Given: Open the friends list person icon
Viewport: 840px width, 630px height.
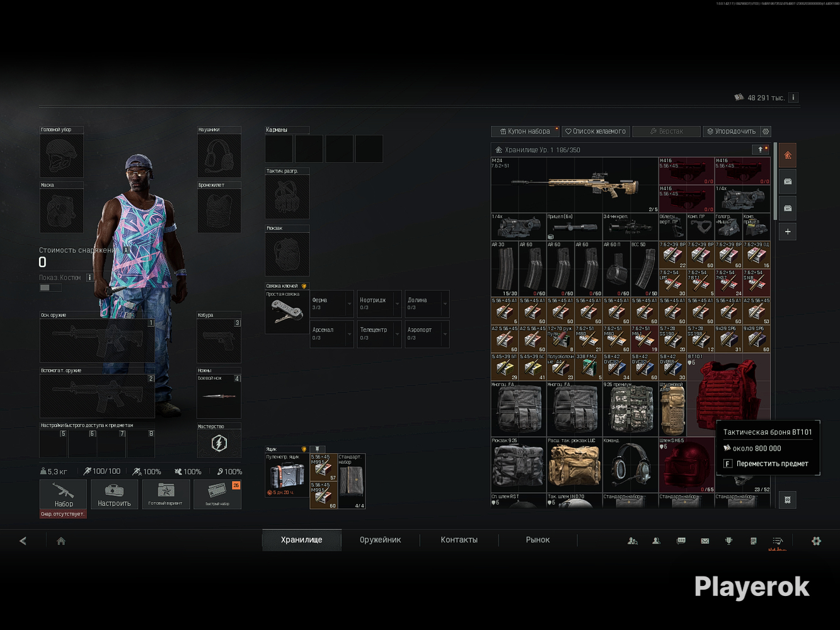Looking at the screenshot, I should tap(657, 541).
